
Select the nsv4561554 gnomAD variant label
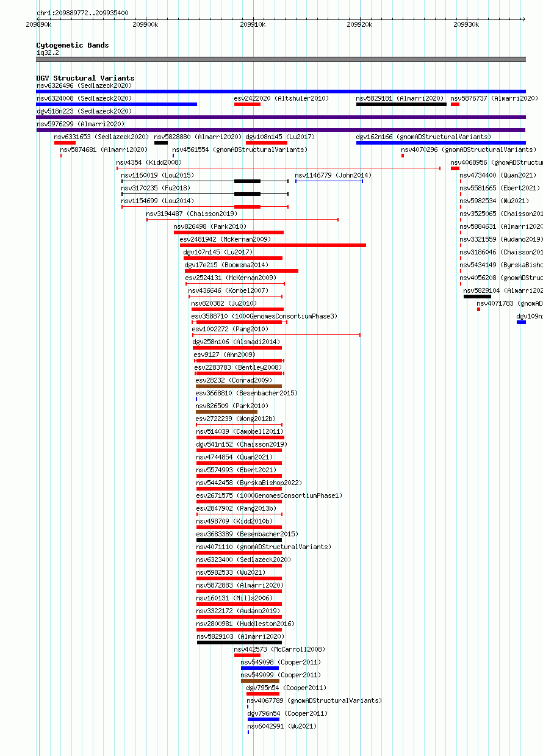(240, 149)
